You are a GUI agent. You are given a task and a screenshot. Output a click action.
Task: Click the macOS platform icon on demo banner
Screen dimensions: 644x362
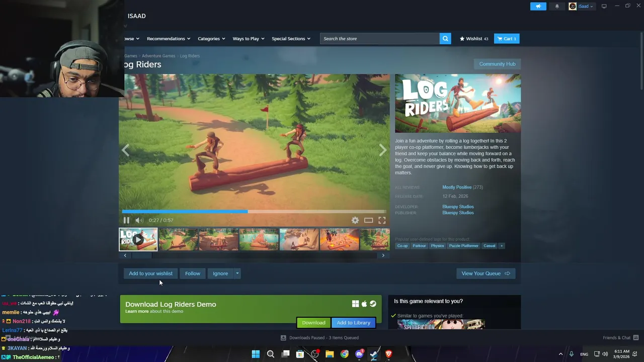pyautogui.click(x=364, y=304)
